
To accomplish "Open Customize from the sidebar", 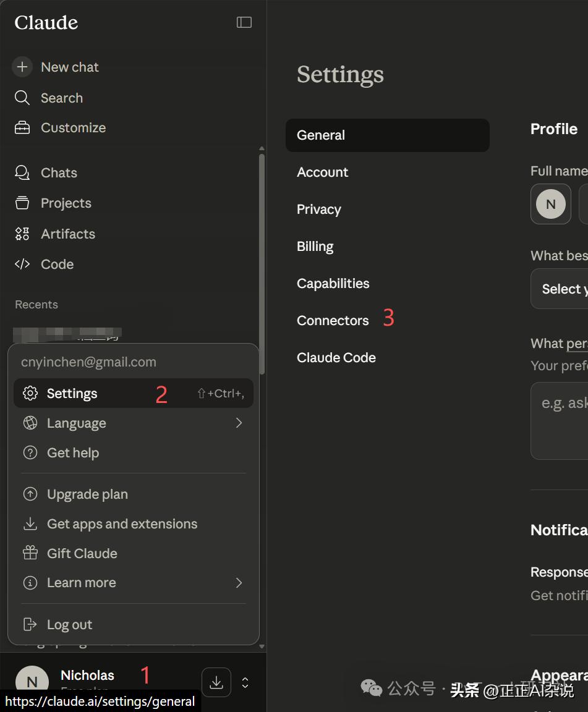I will pos(73,128).
